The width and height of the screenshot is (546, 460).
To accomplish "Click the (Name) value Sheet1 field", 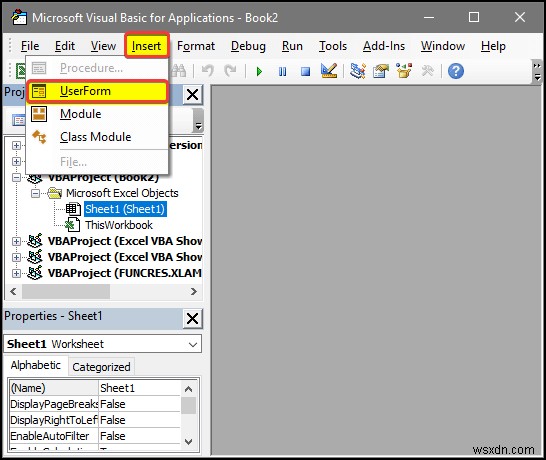I will [139, 388].
